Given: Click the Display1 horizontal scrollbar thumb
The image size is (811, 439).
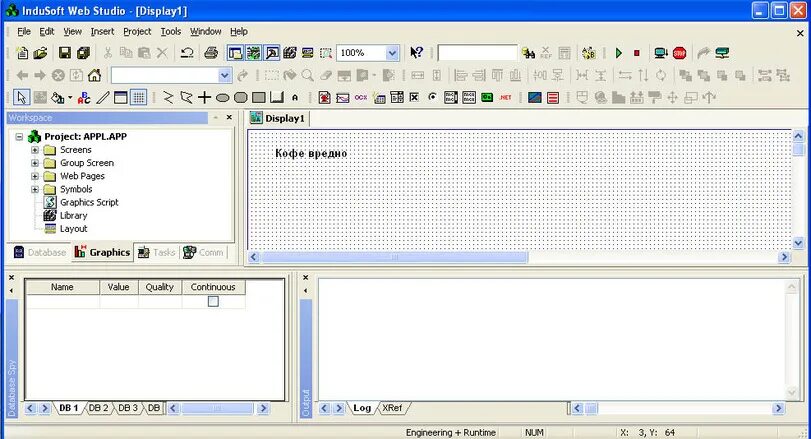Looking at the screenshot, I should click(x=395, y=257).
